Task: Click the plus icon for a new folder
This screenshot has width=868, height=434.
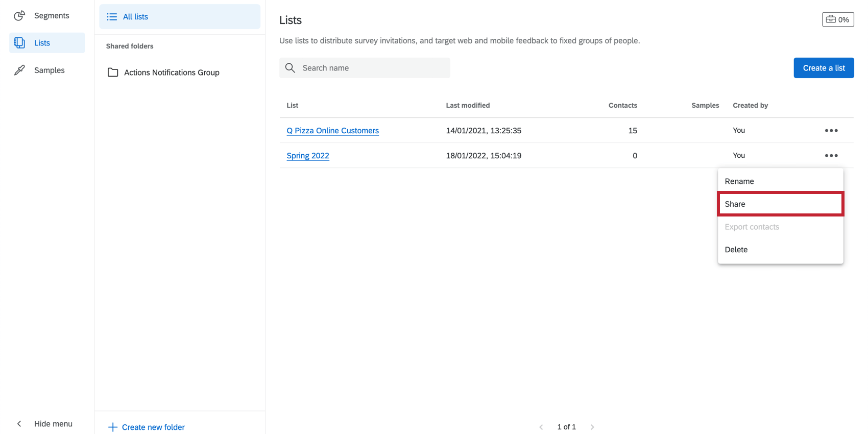Action: coord(113,427)
